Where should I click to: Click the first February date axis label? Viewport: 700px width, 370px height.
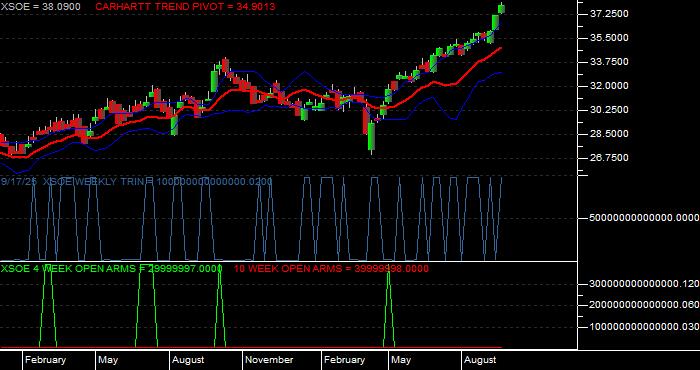[x=45, y=360]
